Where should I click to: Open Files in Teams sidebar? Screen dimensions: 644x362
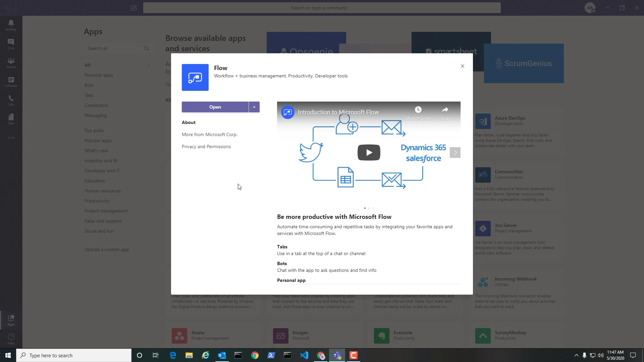(x=11, y=119)
